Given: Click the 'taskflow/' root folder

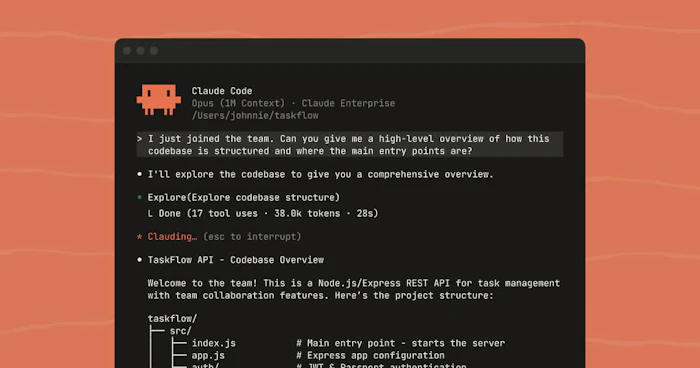Looking at the screenshot, I should [172, 318].
